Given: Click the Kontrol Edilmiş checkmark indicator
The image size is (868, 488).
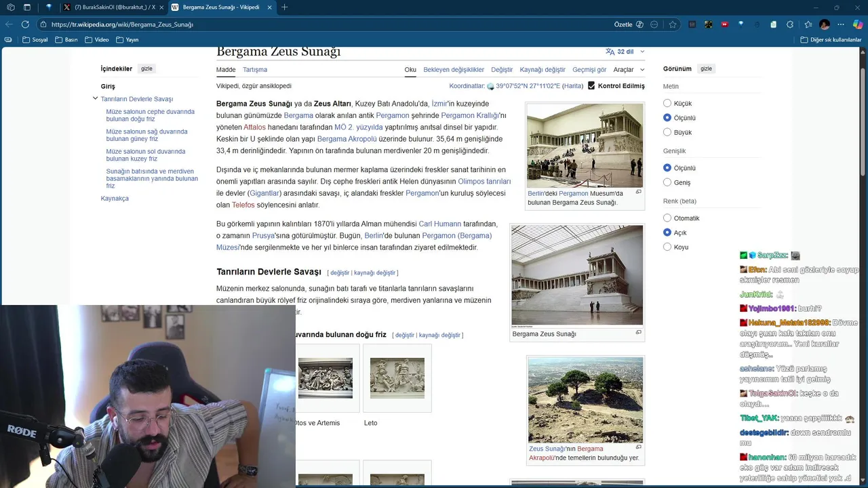Looking at the screenshot, I should [x=591, y=86].
